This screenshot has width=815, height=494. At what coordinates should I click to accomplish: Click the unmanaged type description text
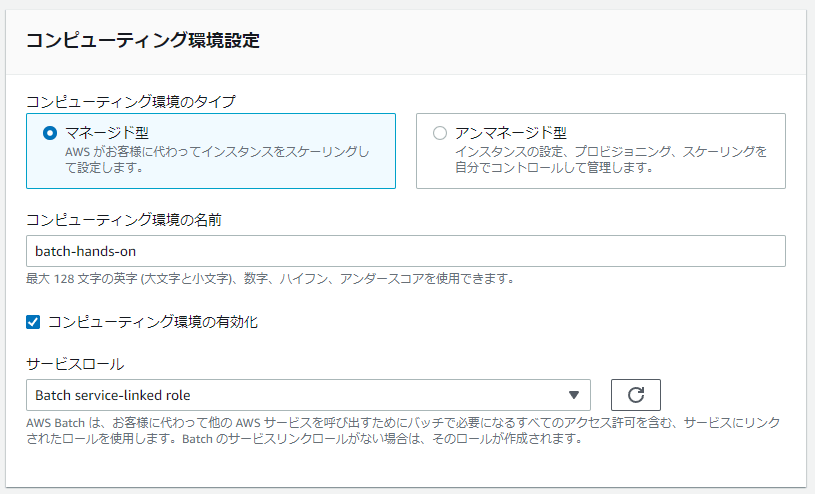pos(611,160)
